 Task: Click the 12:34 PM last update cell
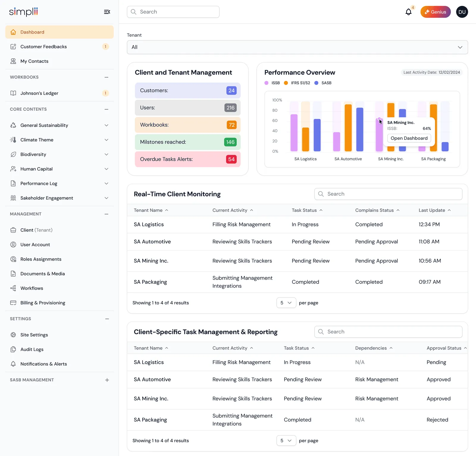[429, 225]
